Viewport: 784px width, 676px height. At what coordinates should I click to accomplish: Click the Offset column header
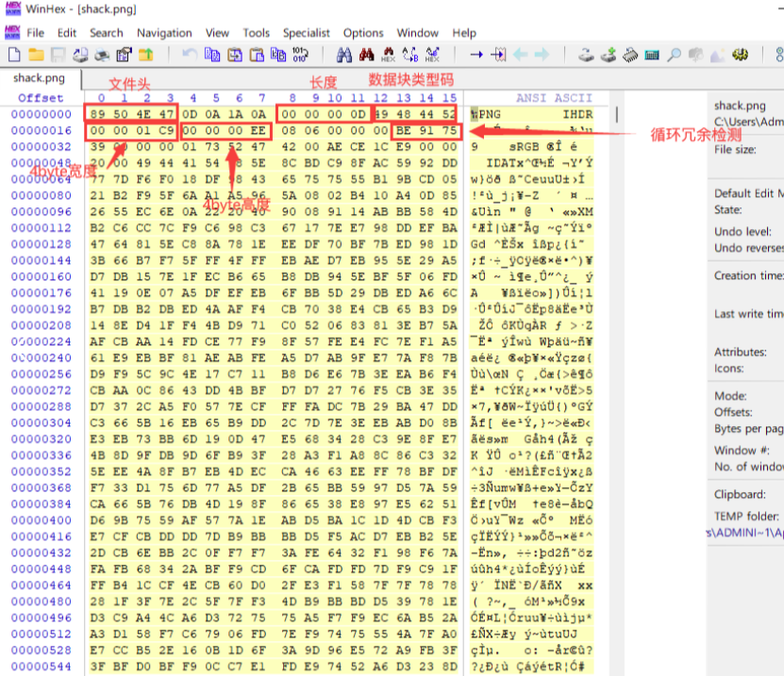pyautogui.click(x=41, y=98)
